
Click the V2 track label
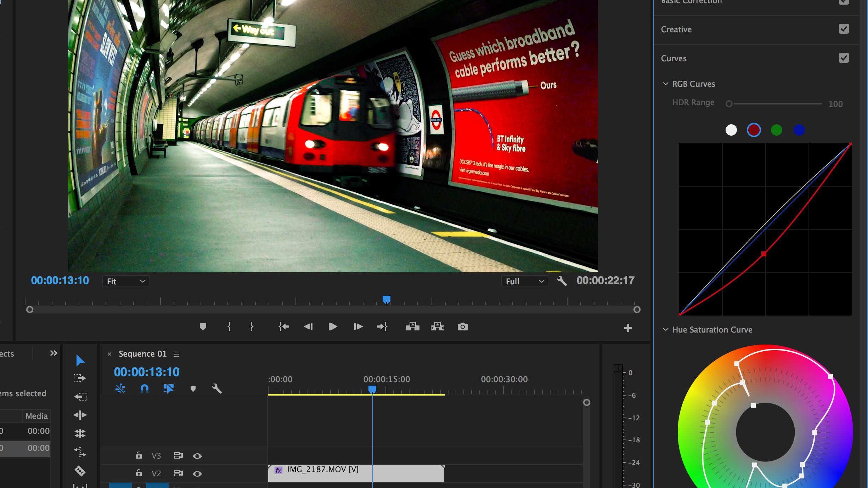[x=156, y=473]
